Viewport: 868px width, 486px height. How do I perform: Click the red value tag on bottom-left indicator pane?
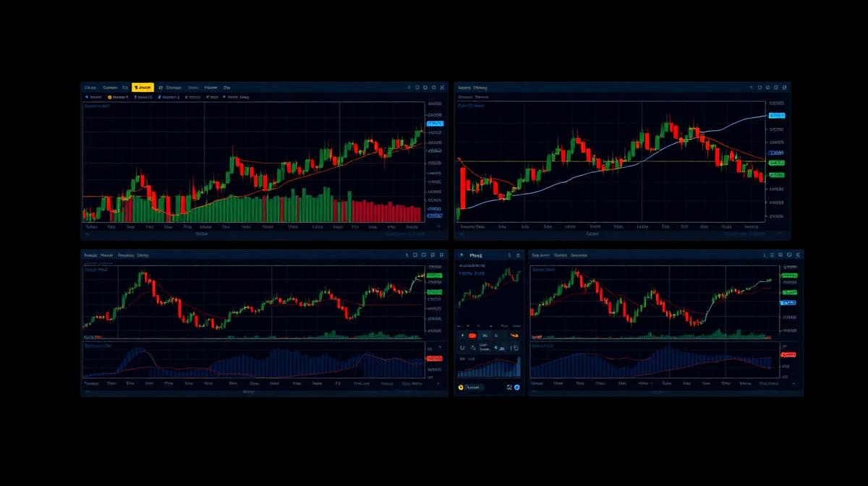(x=435, y=358)
